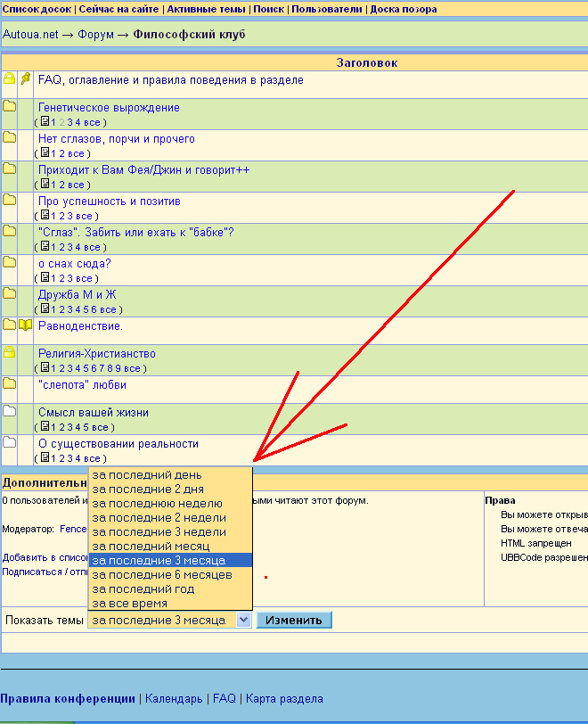Open the topic О существовании реальности
This screenshot has height=724, width=588.
tap(118, 443)
